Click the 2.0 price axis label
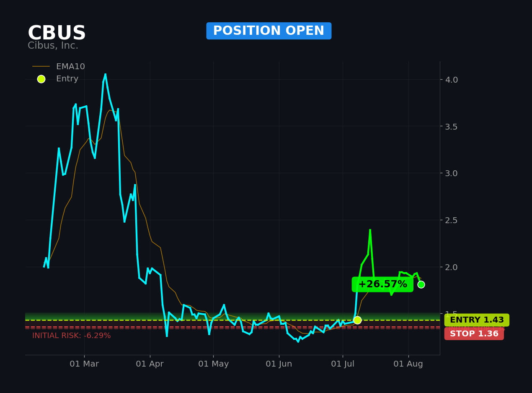Image resolution: width=532 pixels, height=393 pixels. 452,267
